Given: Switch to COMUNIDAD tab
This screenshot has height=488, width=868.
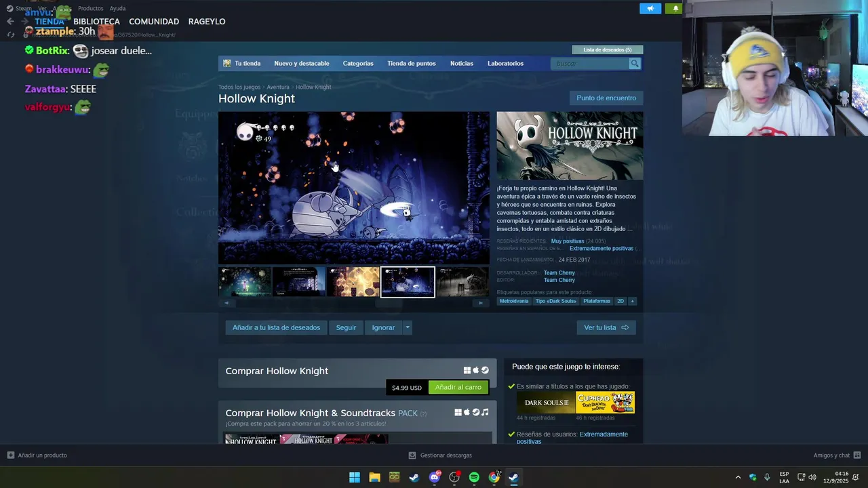Looking at the screenshot, I should click(x=154, y=22).
